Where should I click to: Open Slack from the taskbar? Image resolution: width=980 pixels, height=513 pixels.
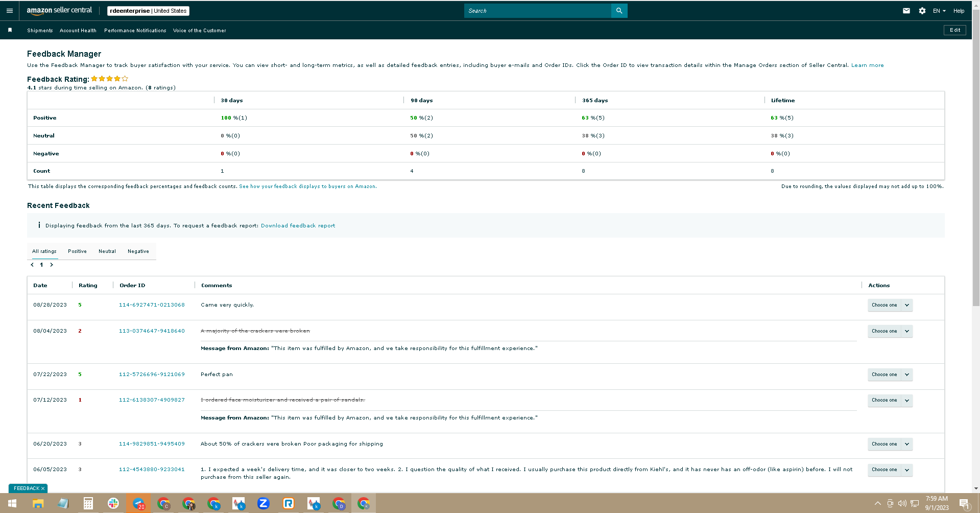tap(113, 504)
